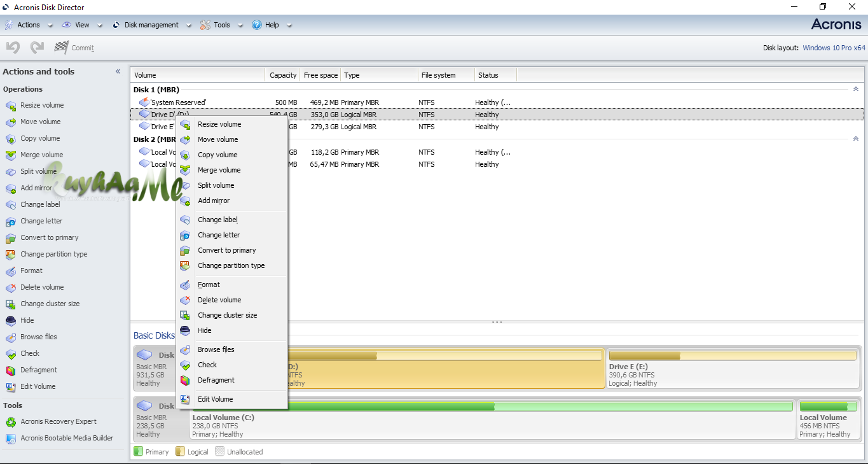Sort by the Status column header

pyautogui.click(x=495, y=75)
